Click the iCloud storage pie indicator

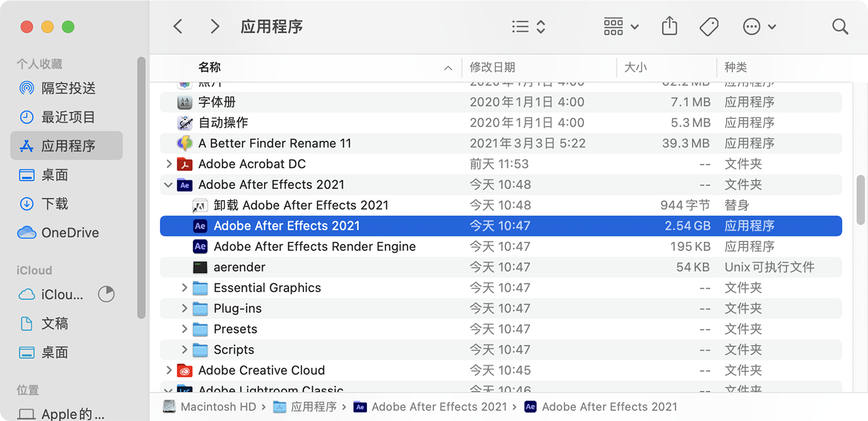(107, 295)
